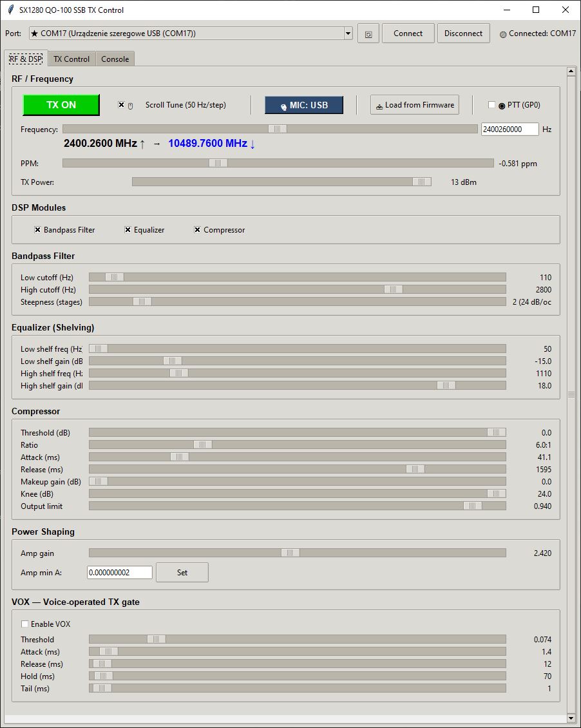
Task: Click the Steepness (stages) slider handle
Action: [142, 302]
